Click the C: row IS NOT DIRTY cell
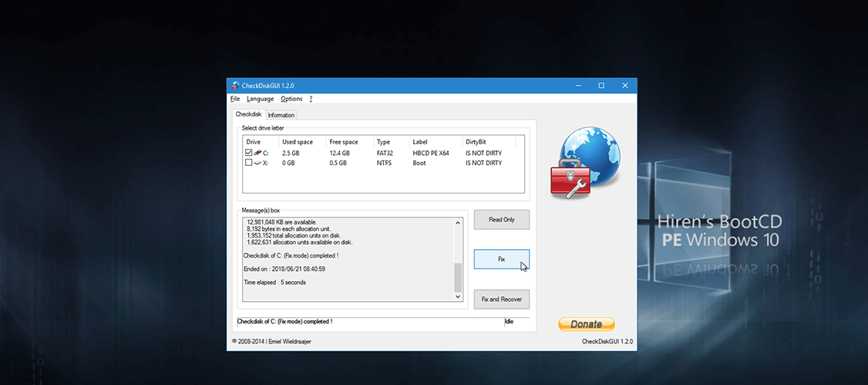 click(x=483, y=153)
